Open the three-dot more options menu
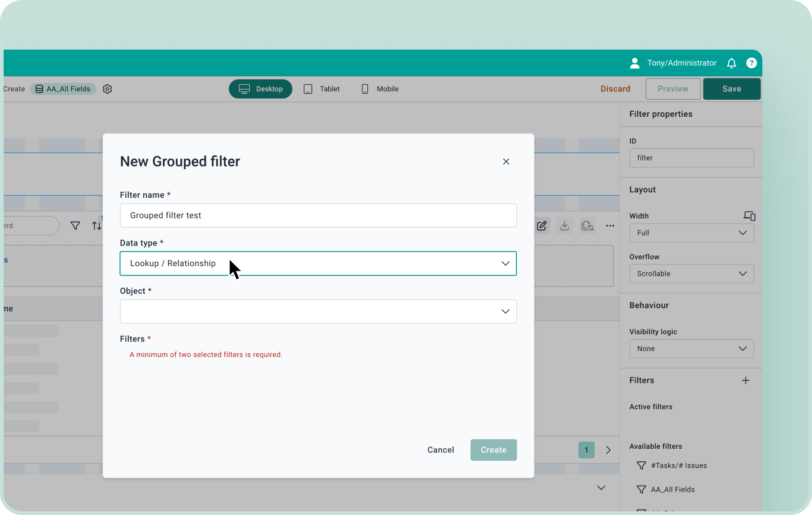The image size is (812, 515). tap(610, 226)
